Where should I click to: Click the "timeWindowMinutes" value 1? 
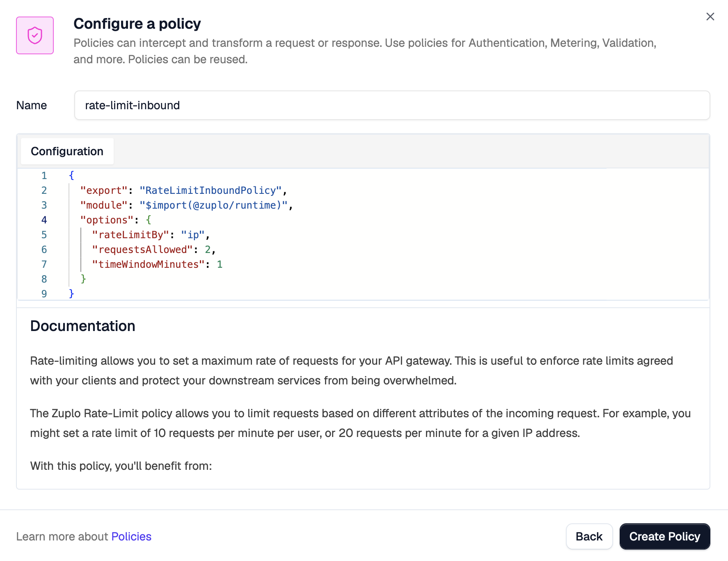tap(220, 264)
